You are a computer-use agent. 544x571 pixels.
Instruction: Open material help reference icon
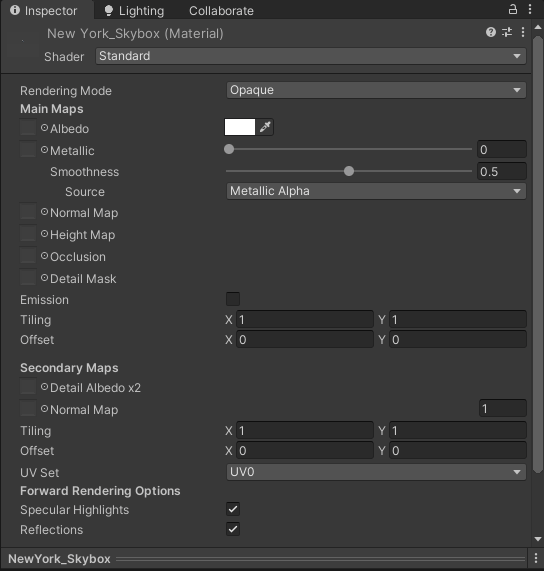click(490, 32)
